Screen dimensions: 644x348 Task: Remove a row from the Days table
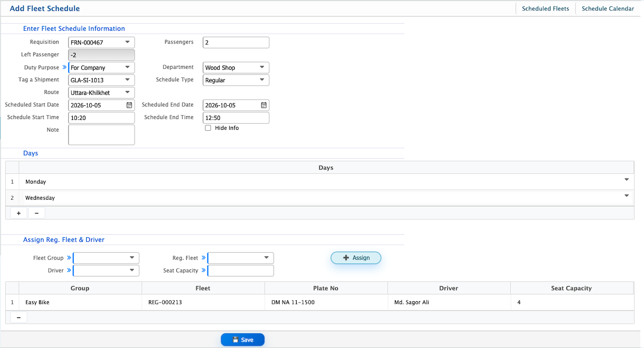pyautogui.click(x=36, y=213)
